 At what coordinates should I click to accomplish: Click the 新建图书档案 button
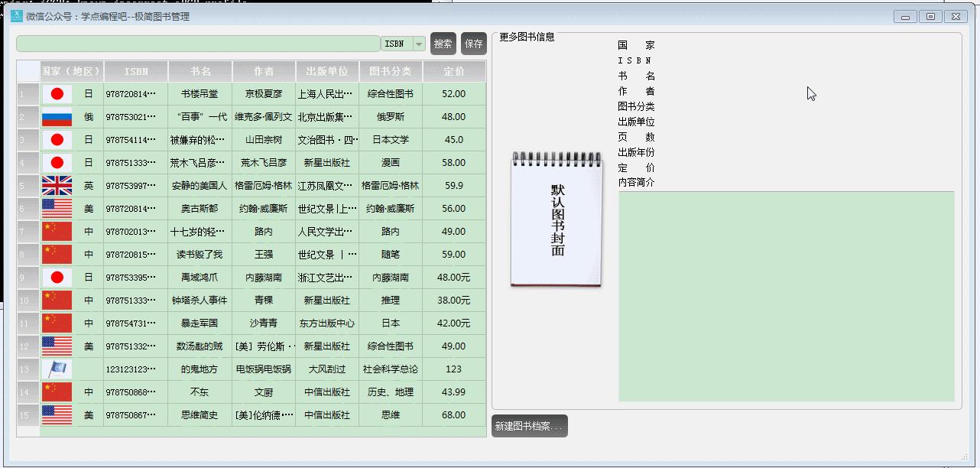tap(529, 425)
